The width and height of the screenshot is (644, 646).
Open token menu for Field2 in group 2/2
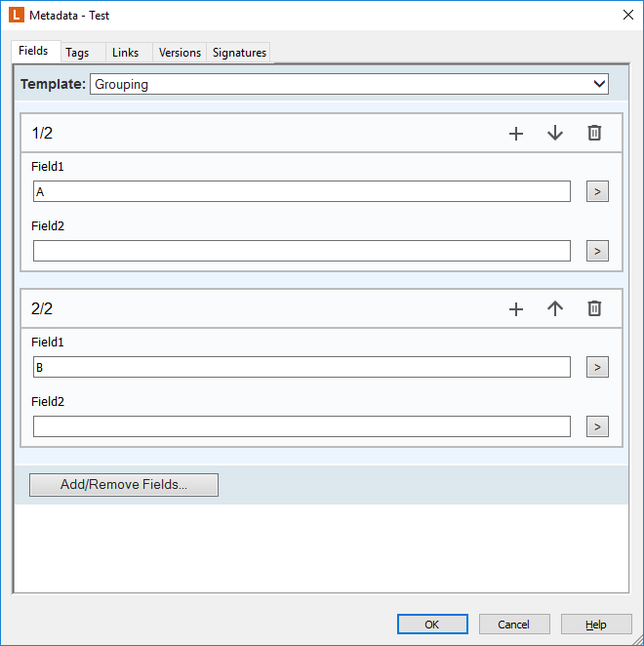597,426
